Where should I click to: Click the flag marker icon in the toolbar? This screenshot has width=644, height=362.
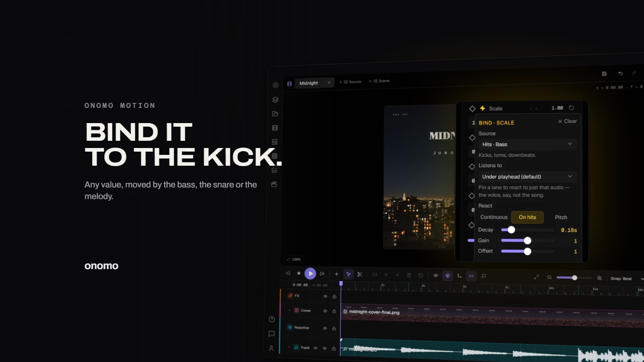(x=484, y=276)
